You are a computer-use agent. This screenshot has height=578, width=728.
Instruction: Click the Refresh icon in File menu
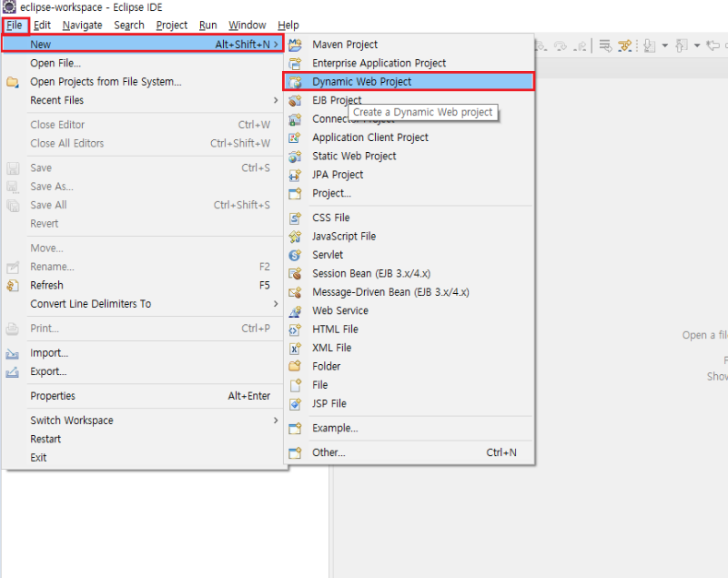(x=13, y=285)
